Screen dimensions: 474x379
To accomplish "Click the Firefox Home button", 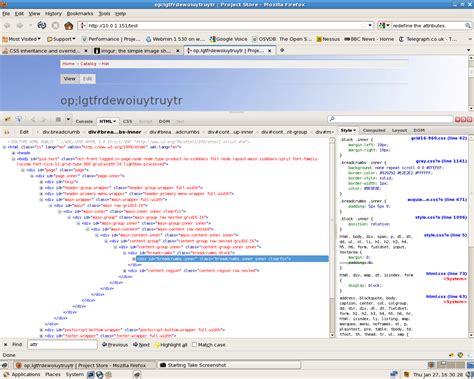I will click(69, 25).
